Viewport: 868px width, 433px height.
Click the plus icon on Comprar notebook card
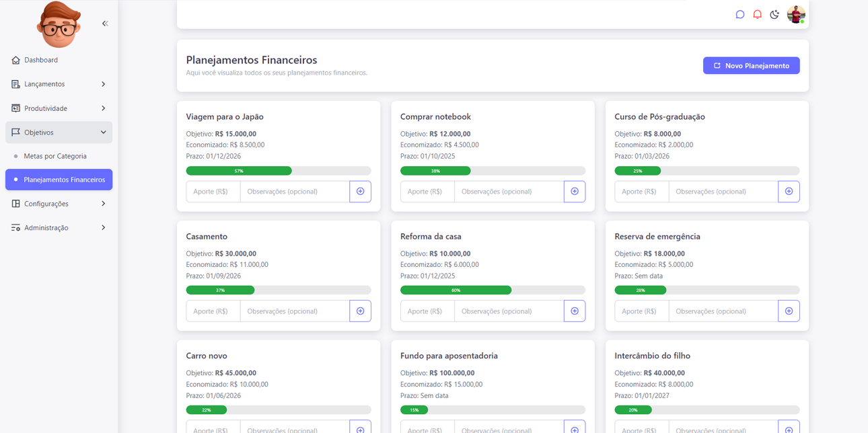pyautogui.click(x=574, y=192)
